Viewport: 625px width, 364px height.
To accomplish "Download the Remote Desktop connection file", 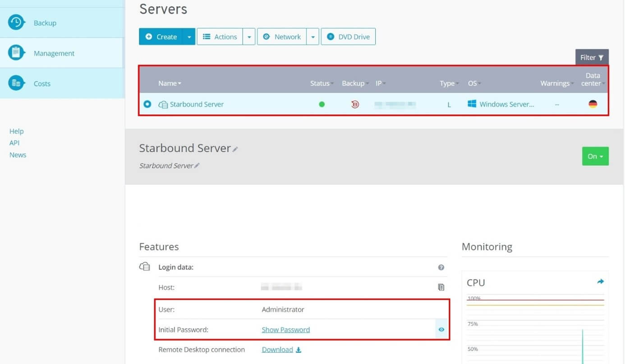I will click(281, 350).
